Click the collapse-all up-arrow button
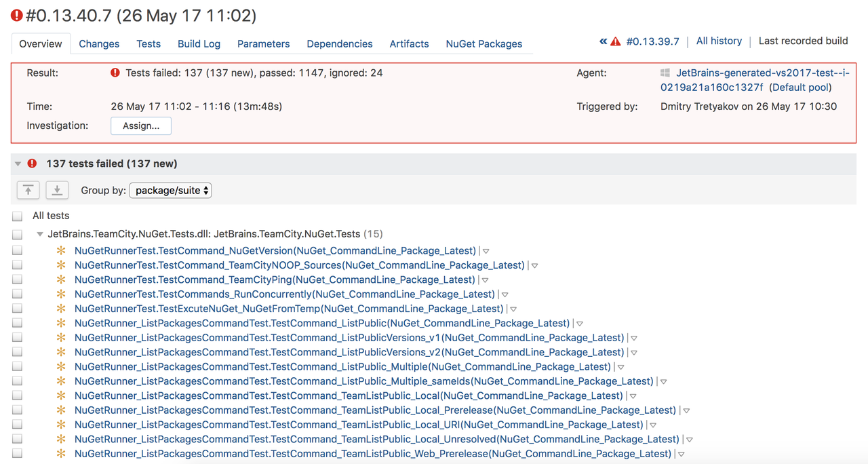868x464 pixels. [28, 190]
